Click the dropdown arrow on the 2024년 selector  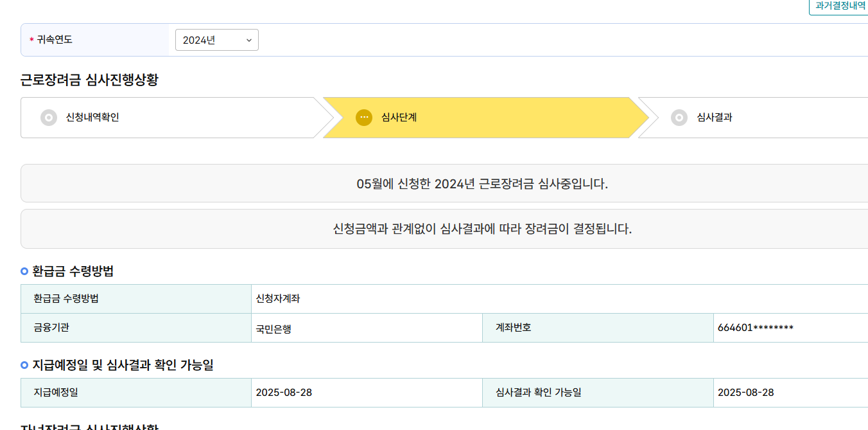249,40
